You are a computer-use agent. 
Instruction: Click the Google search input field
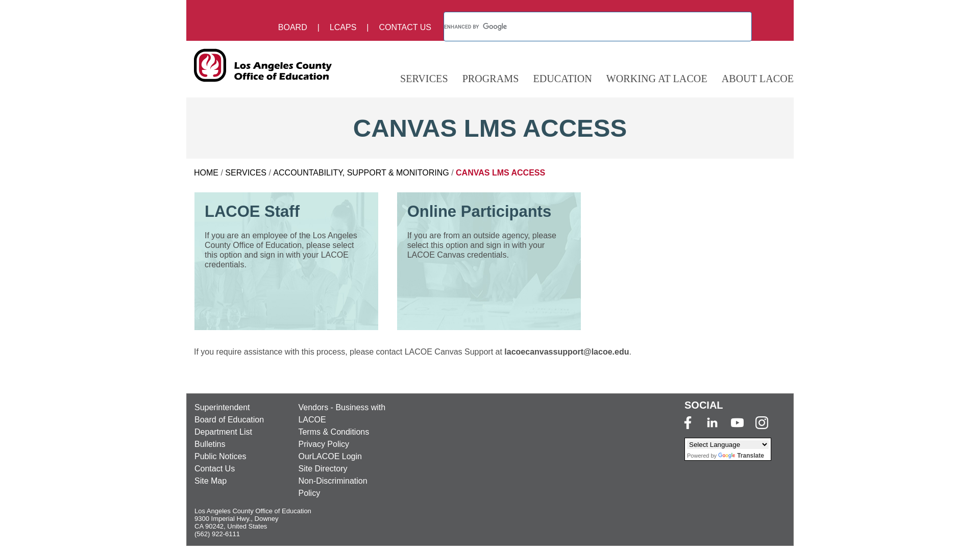point(598,27)
